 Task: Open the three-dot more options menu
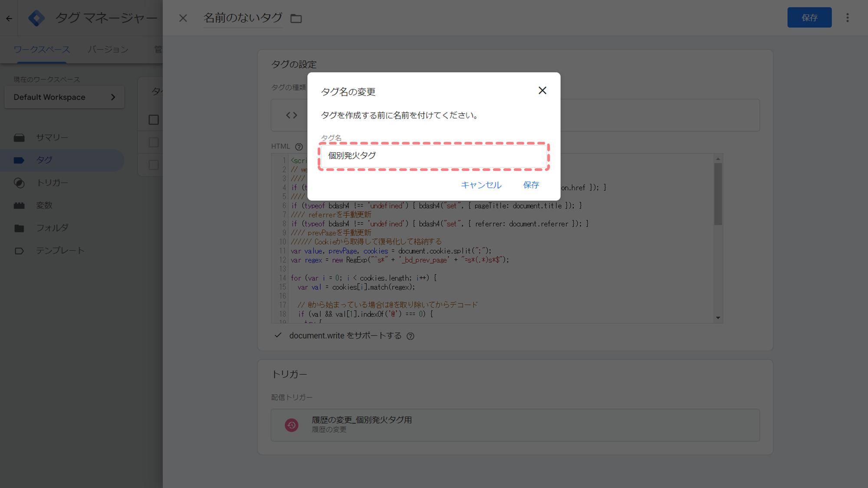click(847, 18)
